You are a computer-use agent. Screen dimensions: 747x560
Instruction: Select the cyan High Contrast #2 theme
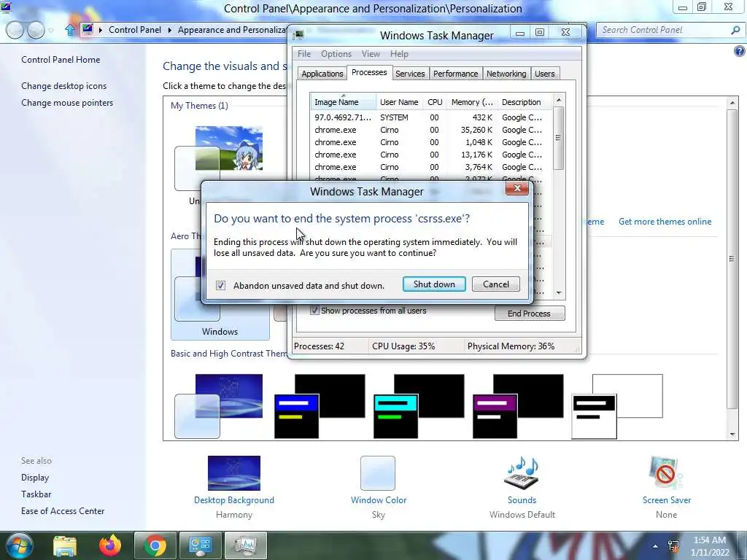(x=419, y=405)
